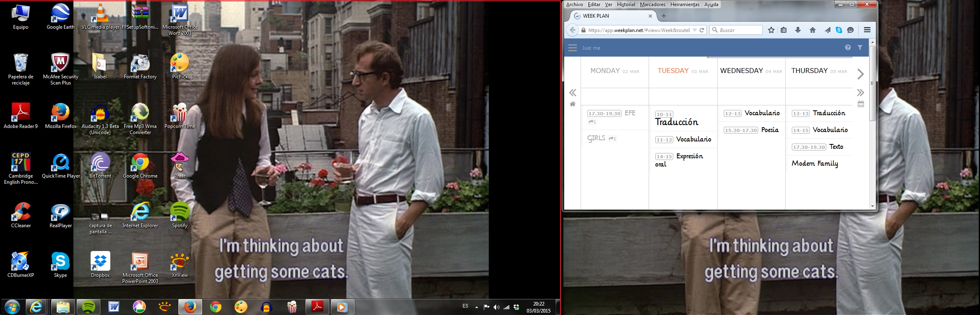This screenshot has height=315, width=980.
Task: Open Format Factory desktop shortcut
Action: click(x=140, y=67)
